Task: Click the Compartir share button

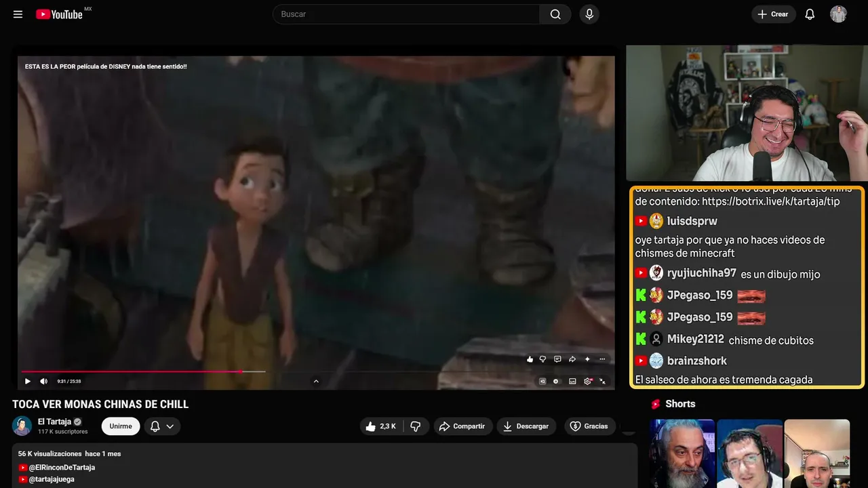Action: tap(463, 426)
